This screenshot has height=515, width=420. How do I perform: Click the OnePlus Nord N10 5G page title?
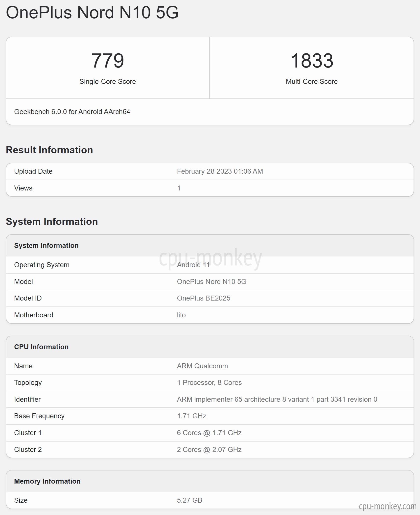[92, 12]
